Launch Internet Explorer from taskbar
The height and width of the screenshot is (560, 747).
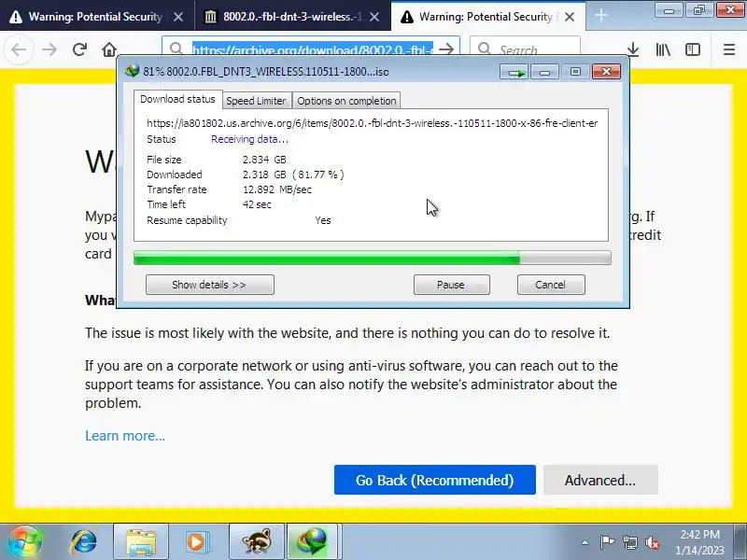tap(84, 542)
